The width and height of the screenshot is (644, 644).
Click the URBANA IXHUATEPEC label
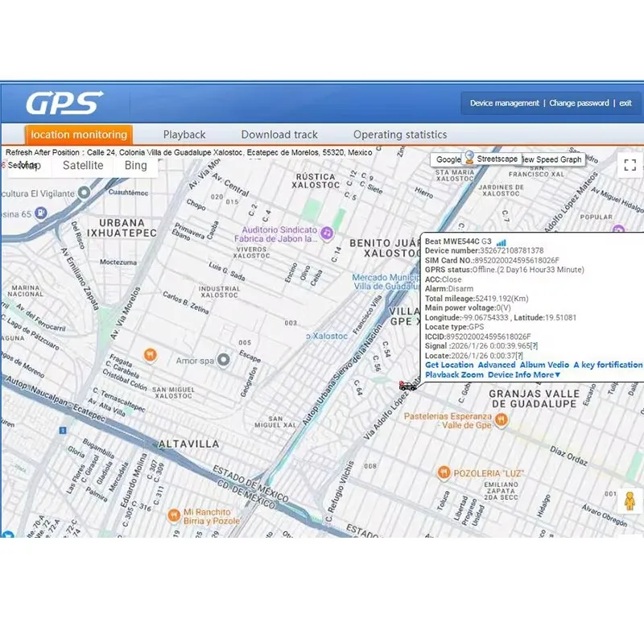point(122,228)
